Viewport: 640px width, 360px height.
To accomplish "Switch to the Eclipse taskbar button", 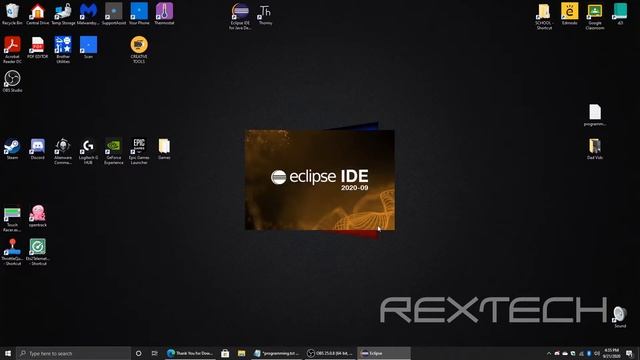I will pos(384,353).
